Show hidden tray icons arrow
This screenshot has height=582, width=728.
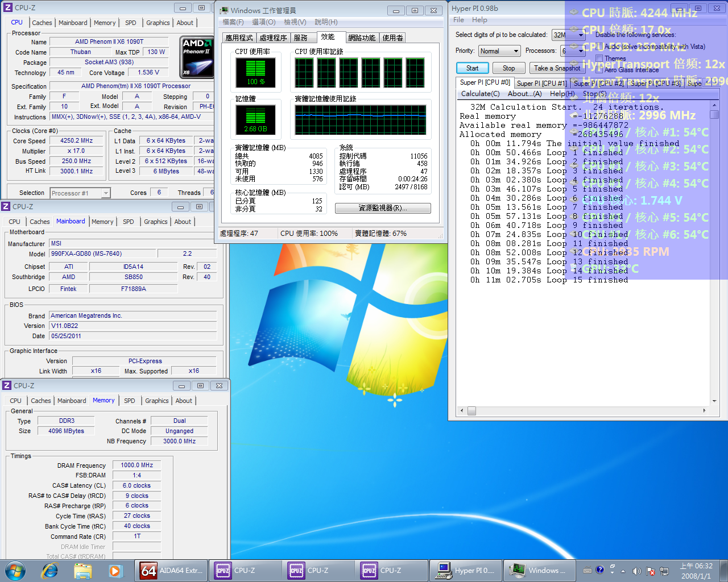(623, 571)
